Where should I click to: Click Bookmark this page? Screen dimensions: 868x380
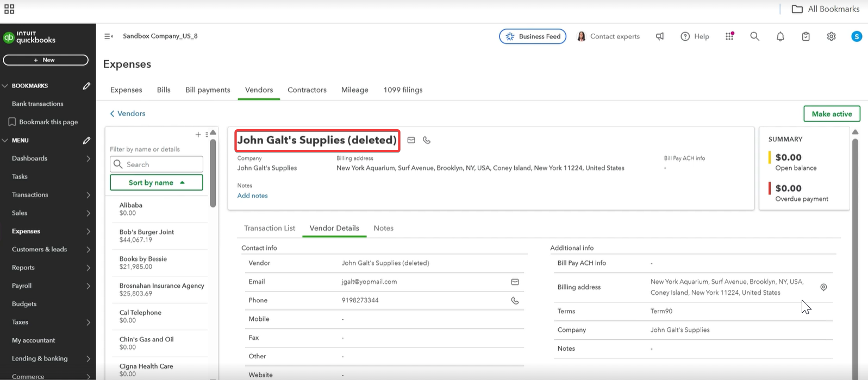point(43,122)
